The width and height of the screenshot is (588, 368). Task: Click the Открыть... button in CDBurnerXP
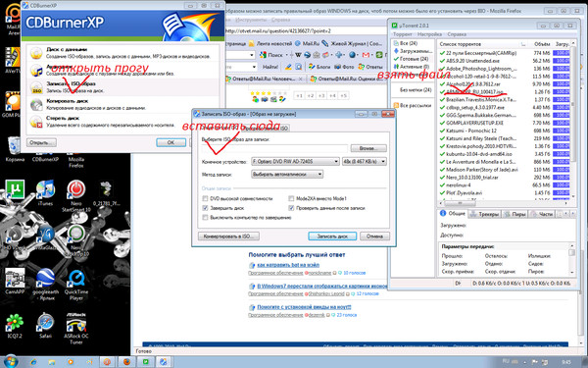[x=41, y=142]
